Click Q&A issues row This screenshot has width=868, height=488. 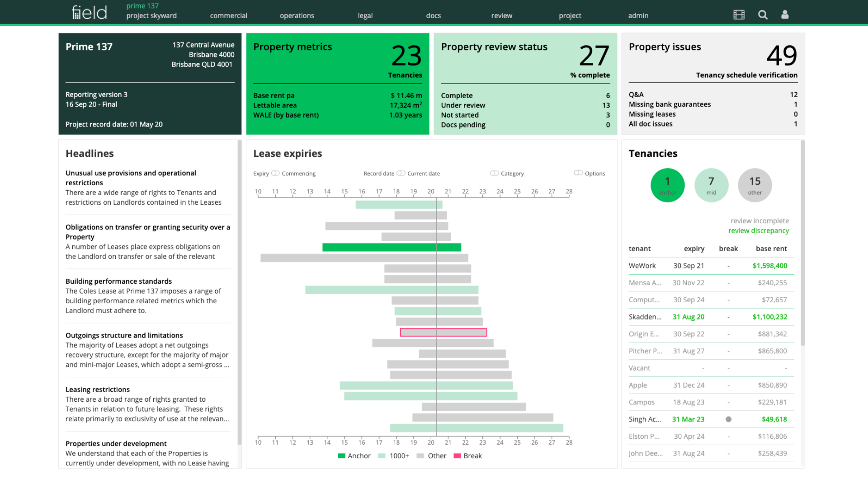713,94
